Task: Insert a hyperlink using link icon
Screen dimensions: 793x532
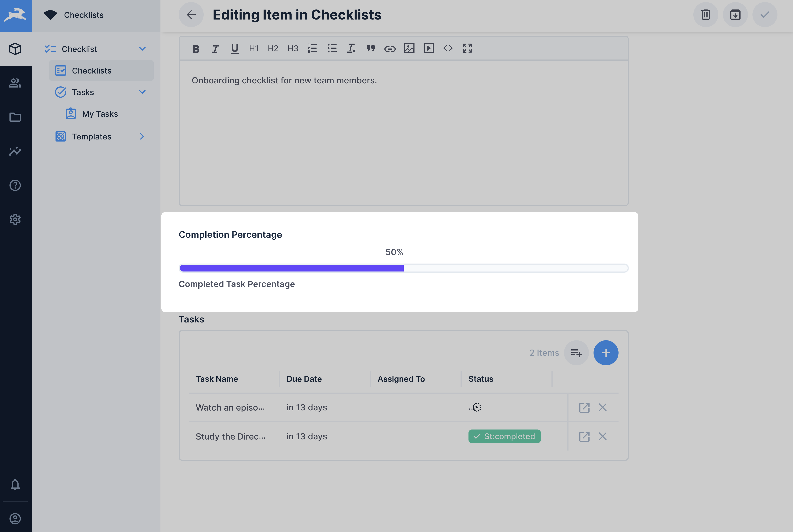Action: tap(390, 49)
